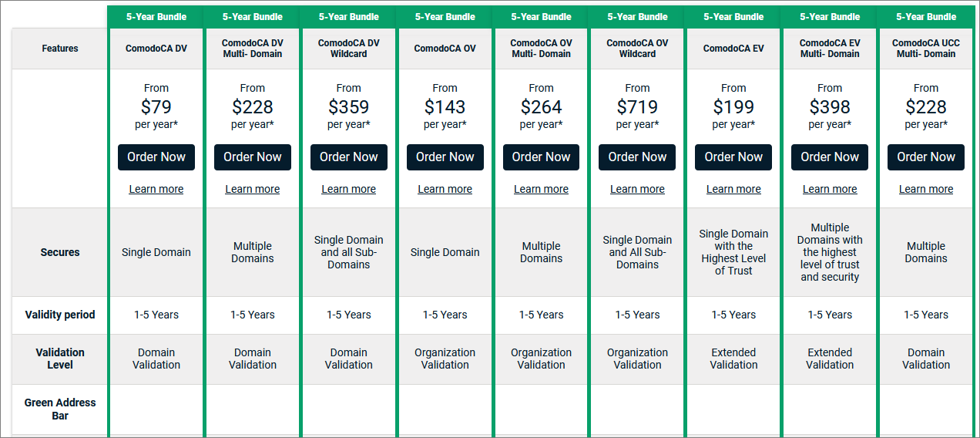This screenshot has width=980, height=438.
Task: Order the ComodoCA DV Multi-Domain certificate
Action: click(253, 157)
